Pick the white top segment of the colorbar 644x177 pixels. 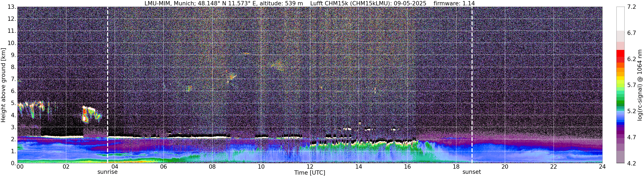click(x=620, y=19)
